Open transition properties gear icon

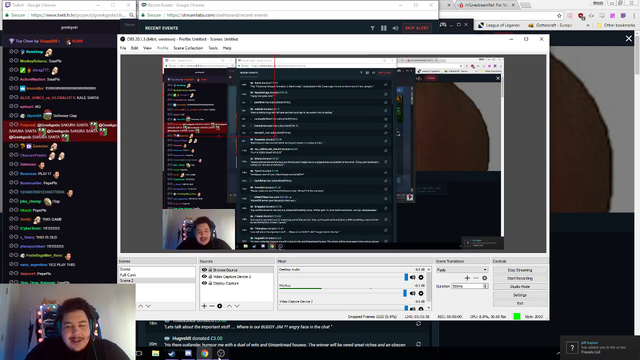point(484,278)
